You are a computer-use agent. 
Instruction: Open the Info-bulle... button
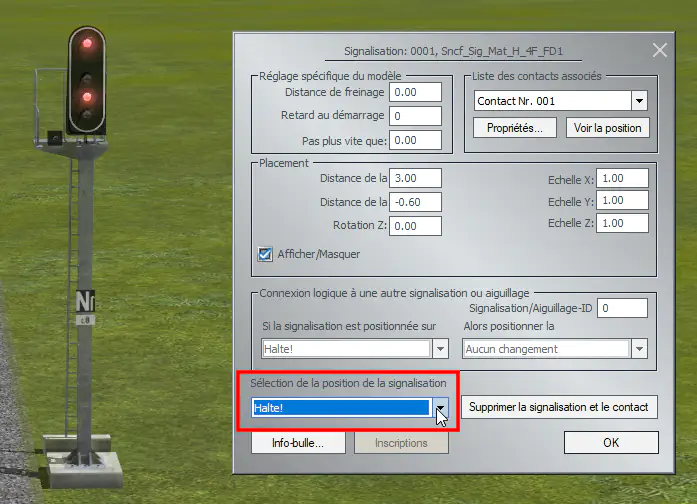pos(298,443)
